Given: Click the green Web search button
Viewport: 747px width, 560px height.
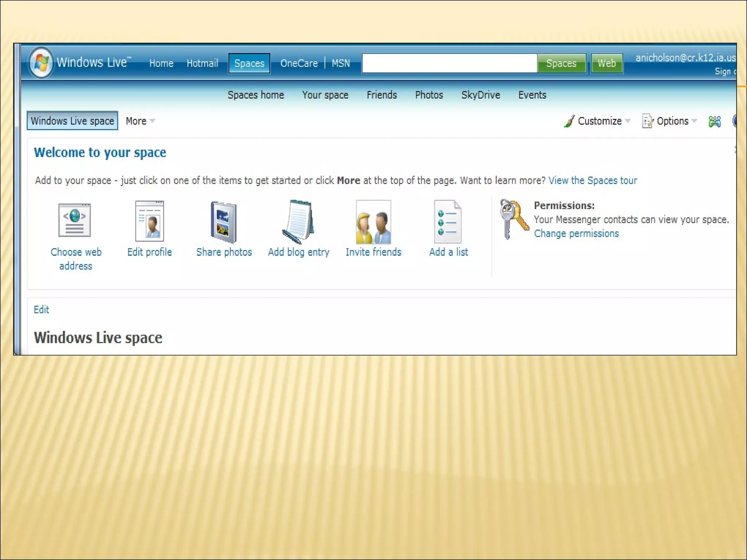Looking at the screenshot, I should coord(606,63).
